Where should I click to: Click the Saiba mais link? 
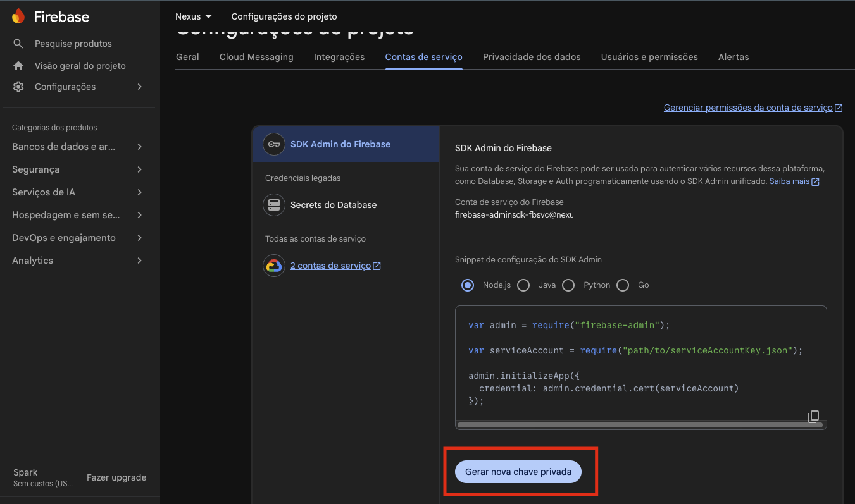click(789, 181)
